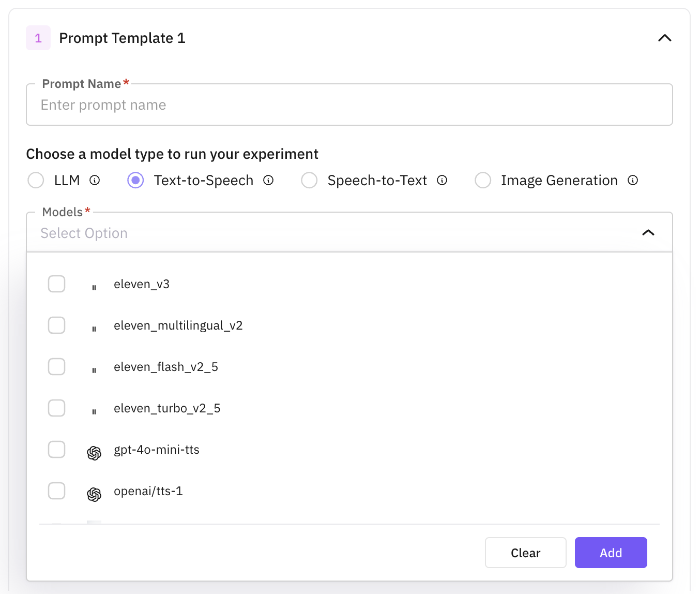Image resolution: width=700 pixels, height=594 pixels.
Task: Click the info icon beside Speech-to-Text
Action: tap(442, 180)
